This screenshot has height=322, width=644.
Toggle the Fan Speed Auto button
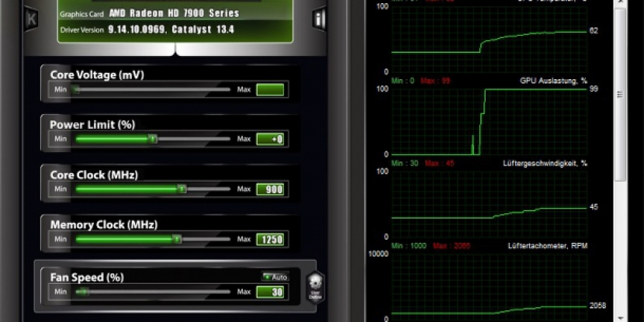pos(275,277)
